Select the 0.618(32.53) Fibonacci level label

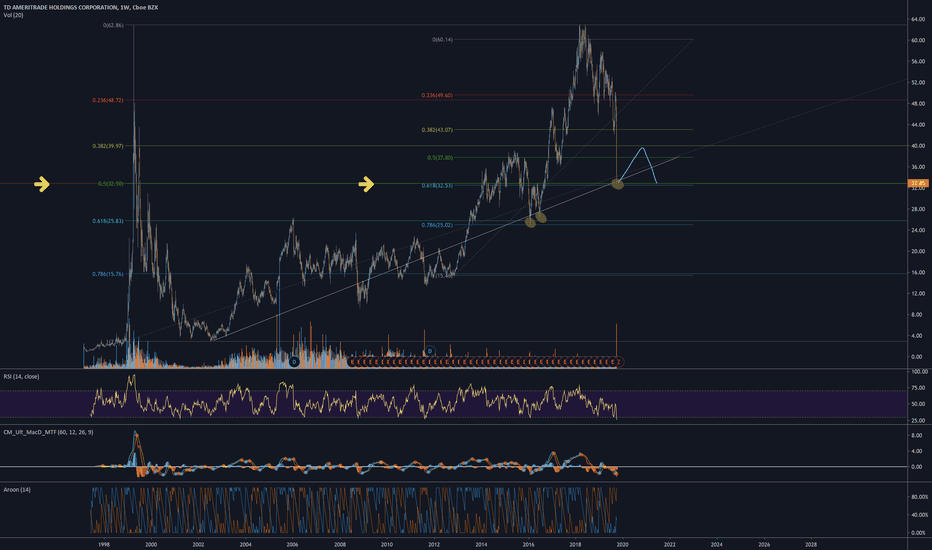tap(437, 186)
